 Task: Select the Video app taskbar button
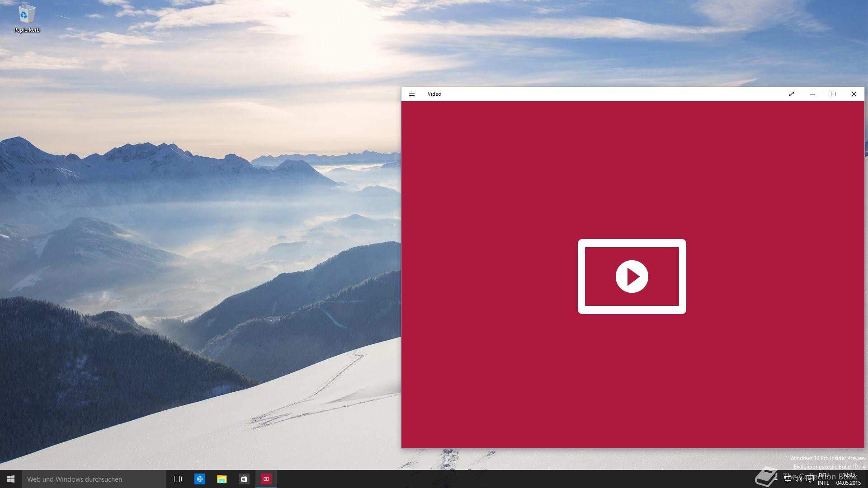266,479
